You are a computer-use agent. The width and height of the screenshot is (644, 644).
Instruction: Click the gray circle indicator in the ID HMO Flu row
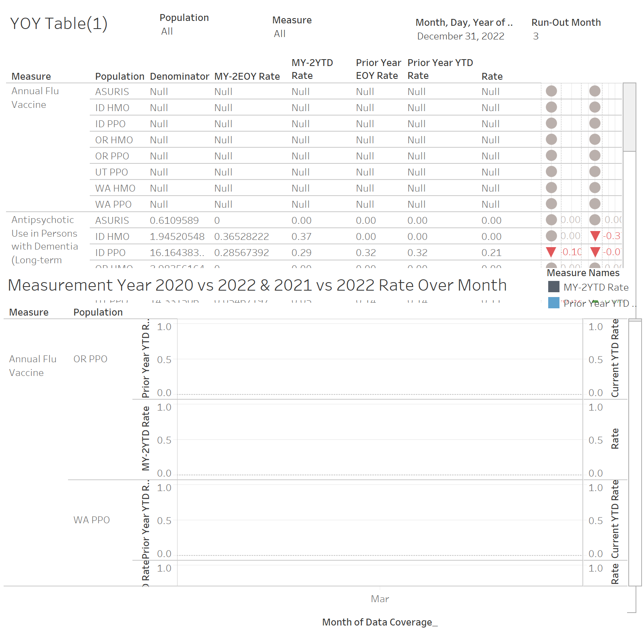coord(551,107)
